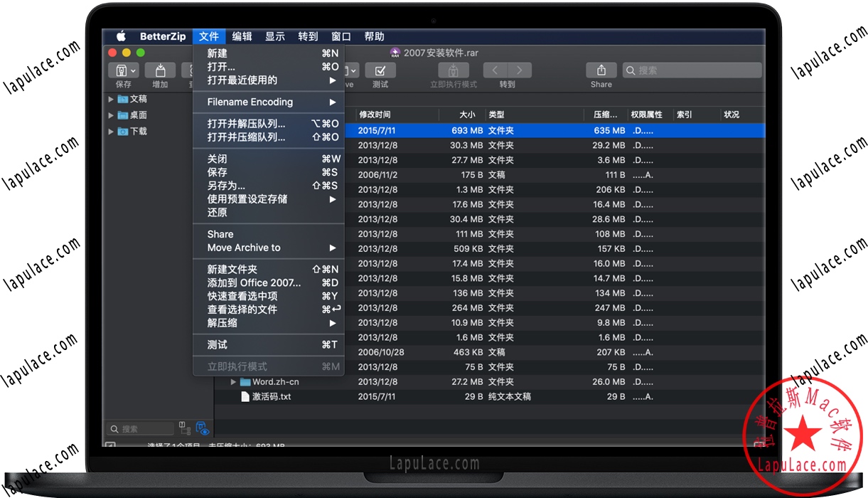Image resolution: width=868 pixels, height=498 pixels.
Task: Click the 桌面 folder icon in sidebar
Action: 123,115
